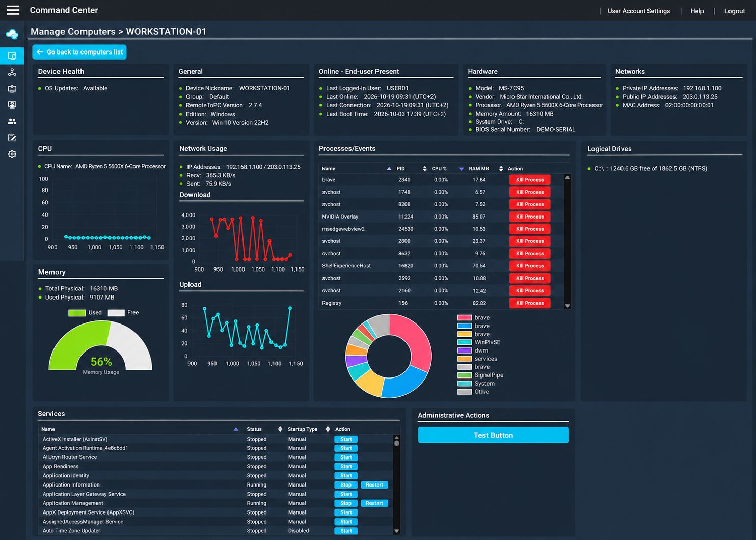Restart the Application Information service

pyautogui.click(x=374, y=485)
